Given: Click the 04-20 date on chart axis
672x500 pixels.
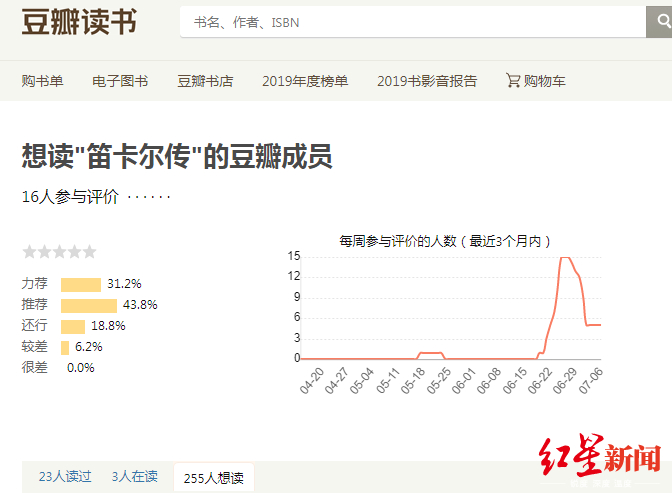Looking at the screenshot, I should [x=312, y=380].
